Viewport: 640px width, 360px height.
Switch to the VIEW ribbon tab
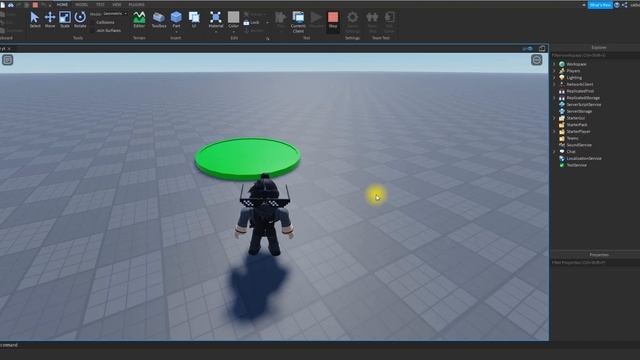117,4
